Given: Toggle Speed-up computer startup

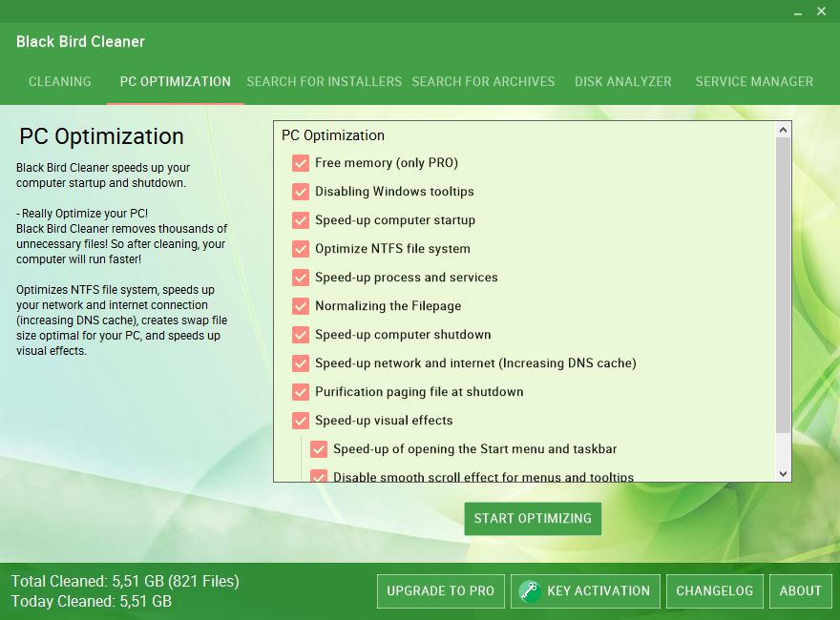Looking at the screenshot, I should tap(301, 219).
